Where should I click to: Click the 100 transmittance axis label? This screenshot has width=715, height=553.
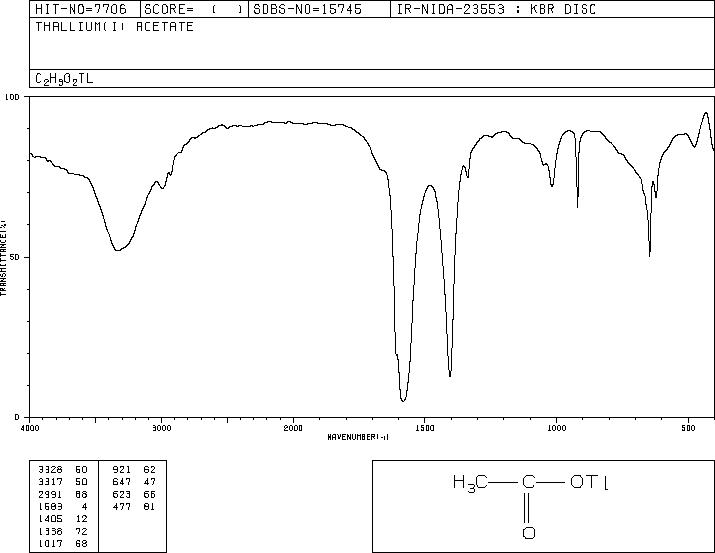(12, 97)
